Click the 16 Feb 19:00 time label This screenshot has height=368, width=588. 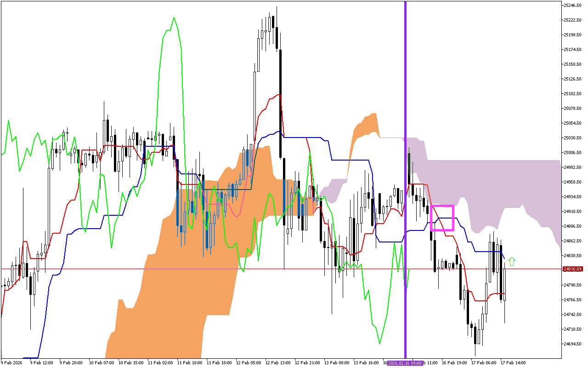click(x=455, y=363)
